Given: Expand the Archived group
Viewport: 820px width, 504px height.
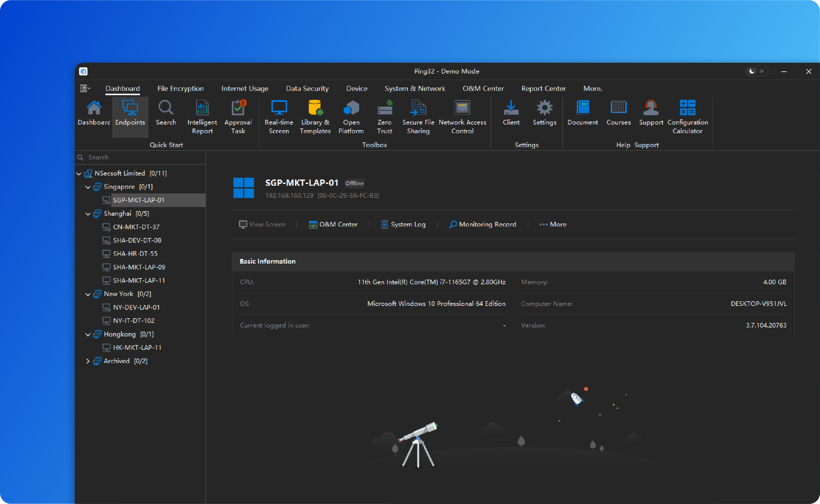Looking at the screenshot, I should (x=88, y=361).
